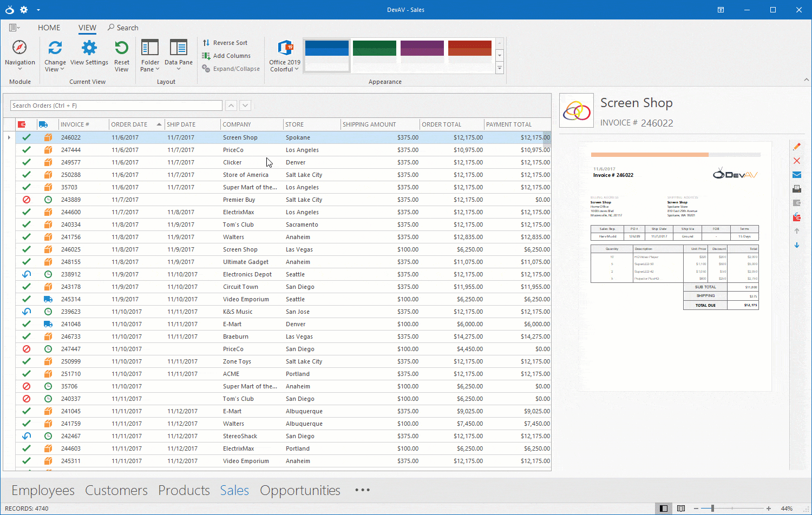Click inside the Search Orders field
Image resolution: width=812 pixels, height=515 pixels.
click(x=116, y=105)
